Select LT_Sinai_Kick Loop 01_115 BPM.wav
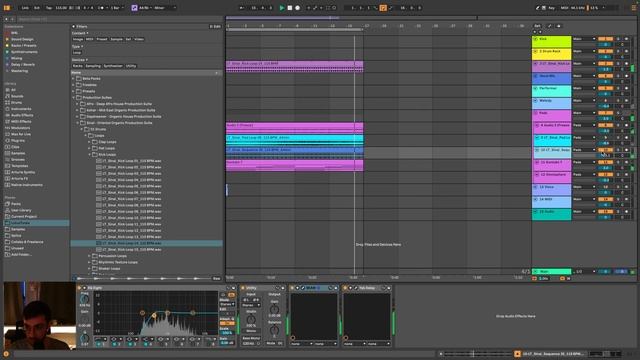Screen dimensions: 640x360 132,161
